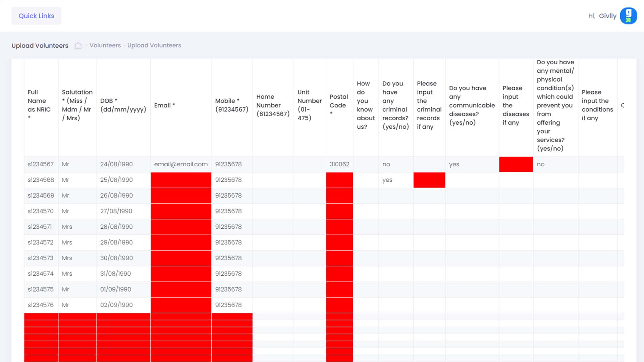Image resolution: width=644 pixels, height=362 pixels.
Task: Open the Givlly user avatar icon
Action: coord(628,16)
